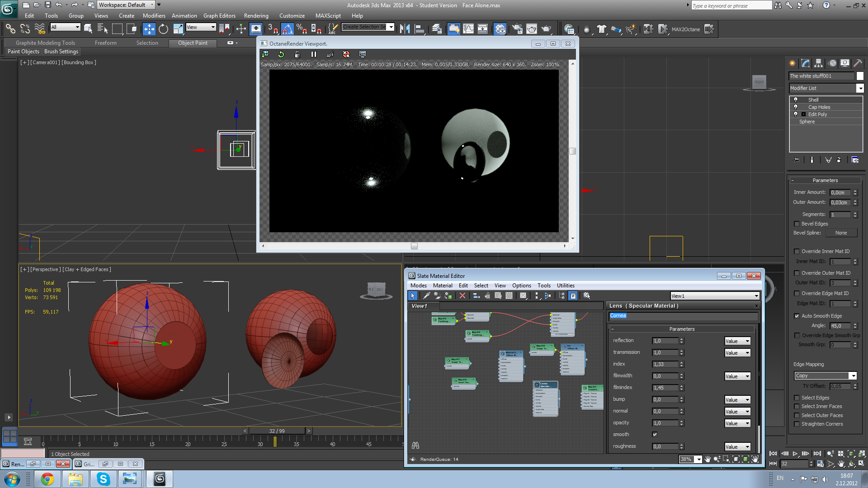
Task: Toggle the Octane viewport lock icon
Action: click(x=297, y=54)
